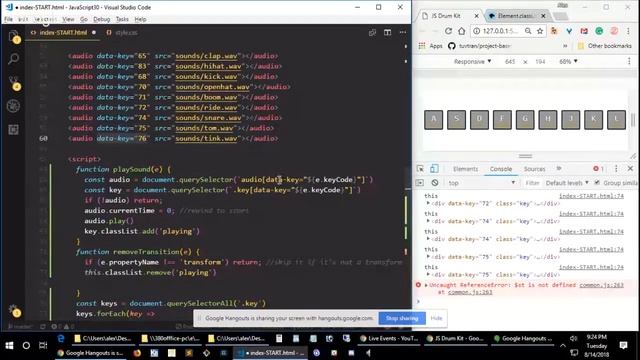Screen dimensions: 640x360
Task: Click the Split Editor icon
Action: point(387,32)
